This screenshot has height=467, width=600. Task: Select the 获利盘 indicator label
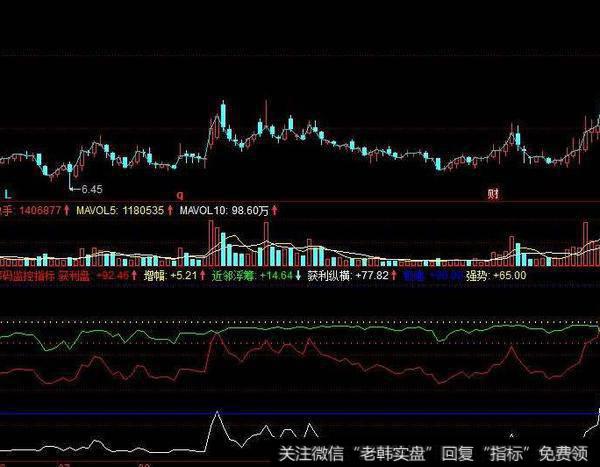(x=74, y=272)
